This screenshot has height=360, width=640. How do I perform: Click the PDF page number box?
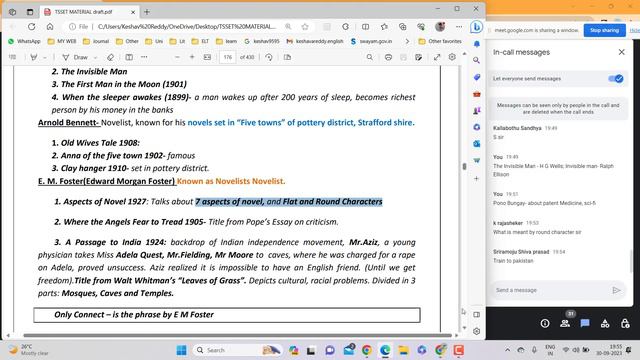227,57
